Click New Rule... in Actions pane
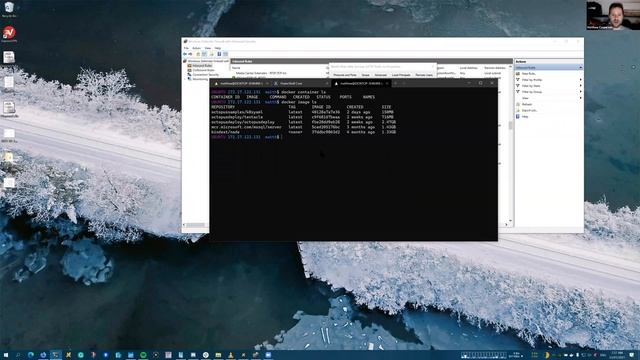 (529, 74)
